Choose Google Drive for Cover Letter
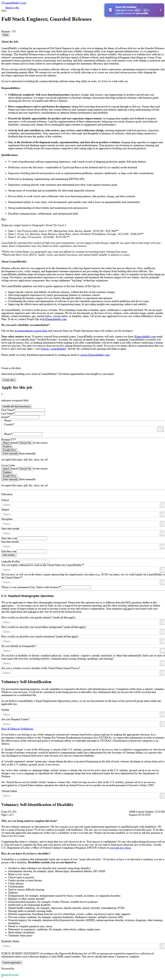Image resolution: width=165 pixels, height=980 pixels. click(x=10, y=476)
